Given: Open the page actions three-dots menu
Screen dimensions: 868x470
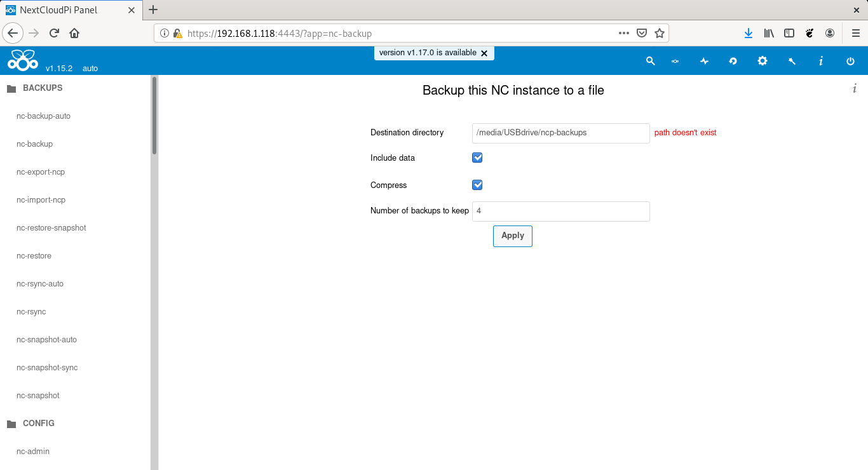Looking at the screenshot, I should (624, 33).
